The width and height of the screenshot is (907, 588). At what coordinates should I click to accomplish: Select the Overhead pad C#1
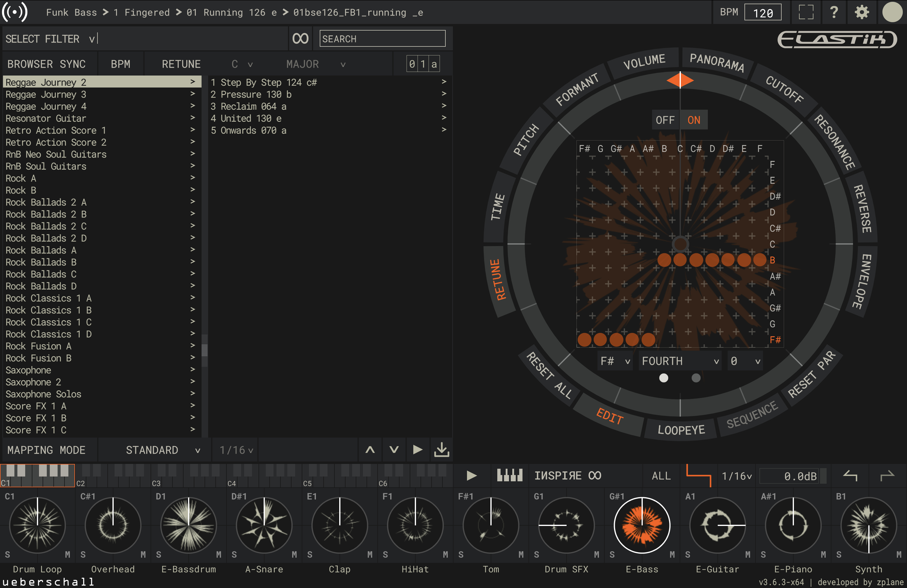(113, 525)
